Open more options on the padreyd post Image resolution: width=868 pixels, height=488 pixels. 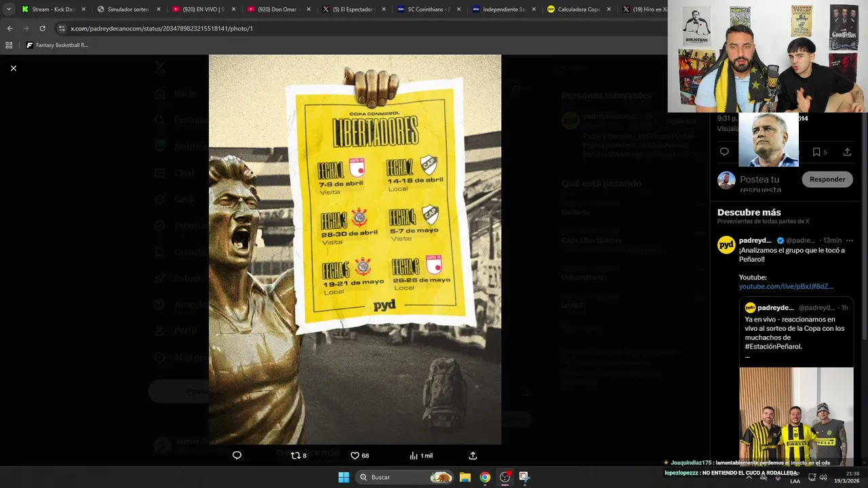(x=849, y=241)
